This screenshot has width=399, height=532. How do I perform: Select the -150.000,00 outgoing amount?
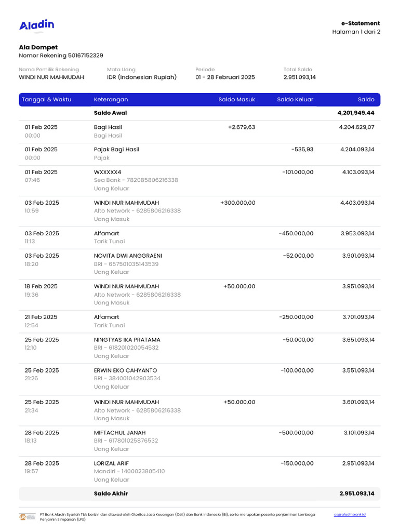(x=297, y=463)
